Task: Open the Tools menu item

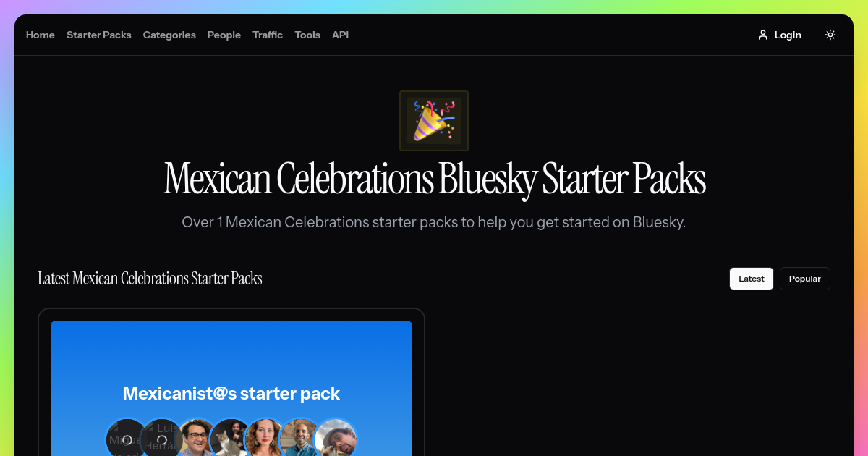Action: (x=307, y=35)
